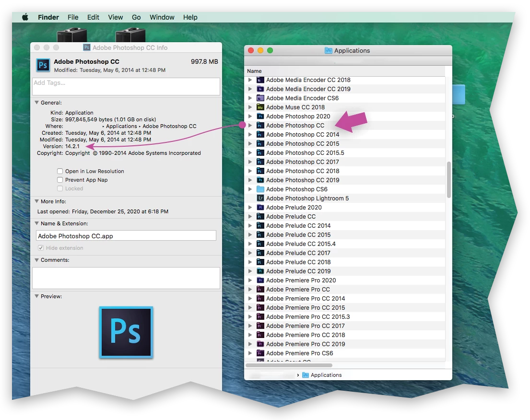Viewport: 530px width, 420px height.
Task: Click the large Photoshop preview icon
Action: [126, 332]
